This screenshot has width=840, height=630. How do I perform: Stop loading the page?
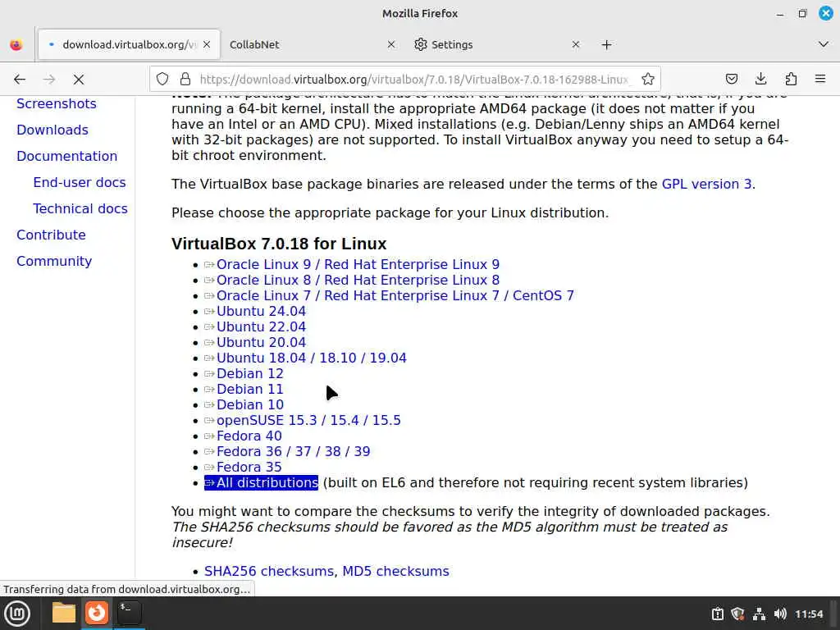79,80
